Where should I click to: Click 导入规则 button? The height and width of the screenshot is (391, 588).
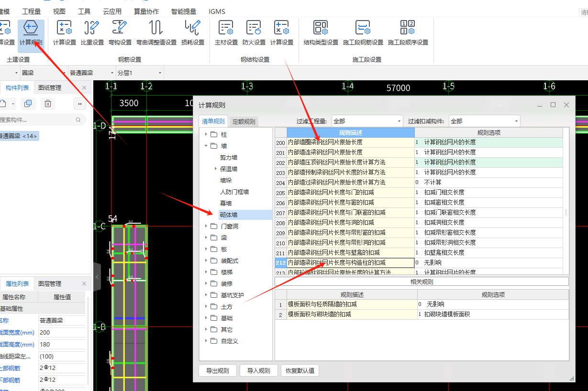259,370
